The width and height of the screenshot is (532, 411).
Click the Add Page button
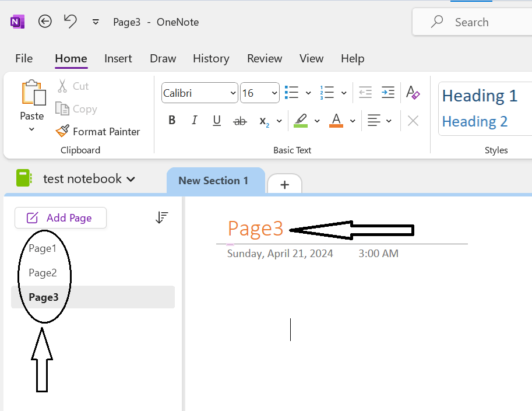coord(61,217)
